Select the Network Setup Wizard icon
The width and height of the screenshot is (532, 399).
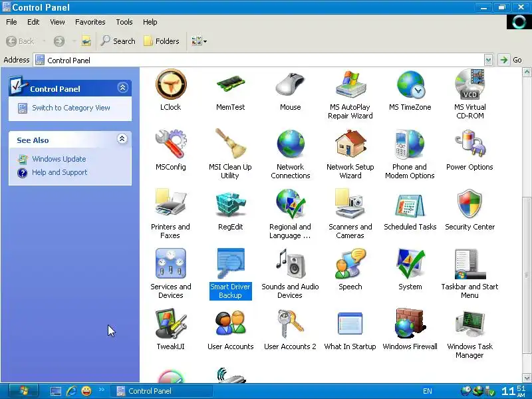click(350, 144)
